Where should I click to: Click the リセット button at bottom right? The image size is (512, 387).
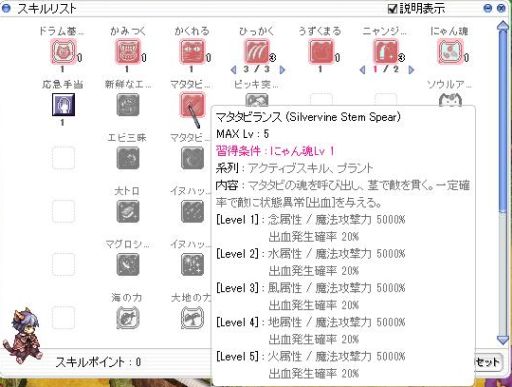(x=487, y=362)
